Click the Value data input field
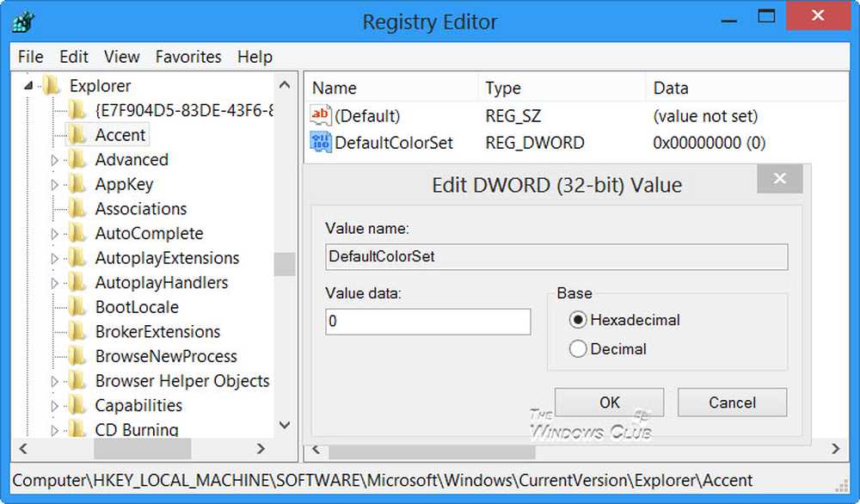This screenshot has height=504, width=860. (x=427, y=322)
